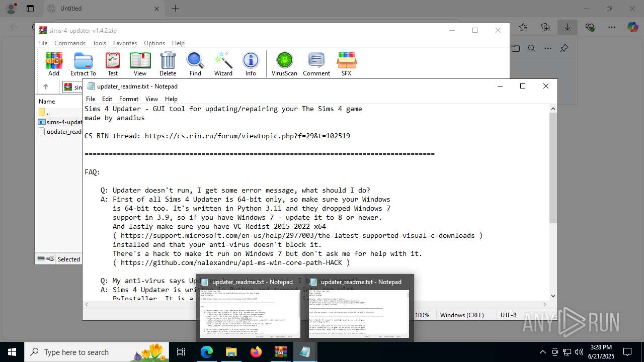Run VirusScan from WinRAR toolbar
Viewport: 644px width, 362px height.
pyautogui.click(x=284, y=64)
